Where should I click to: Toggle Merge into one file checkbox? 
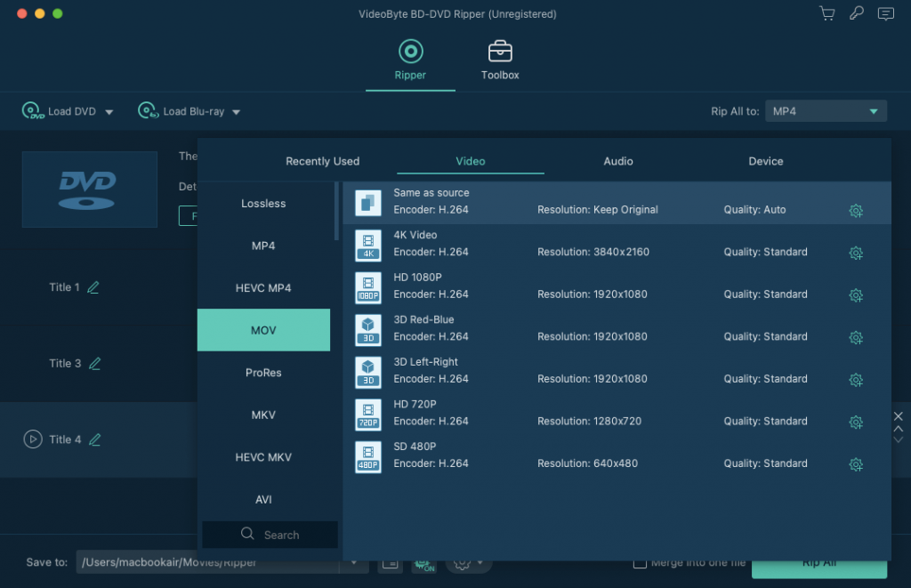coord(640,562)
